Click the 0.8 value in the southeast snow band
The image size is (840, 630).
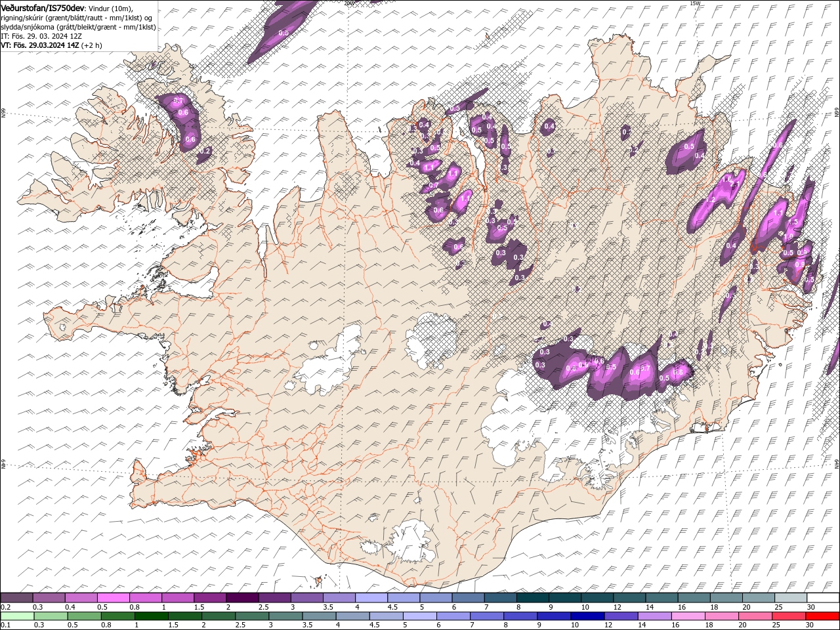click(x=679, y=371)
